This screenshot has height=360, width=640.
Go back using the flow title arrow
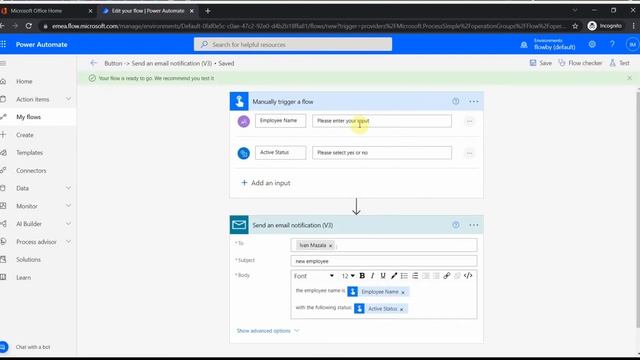[93, 63]
